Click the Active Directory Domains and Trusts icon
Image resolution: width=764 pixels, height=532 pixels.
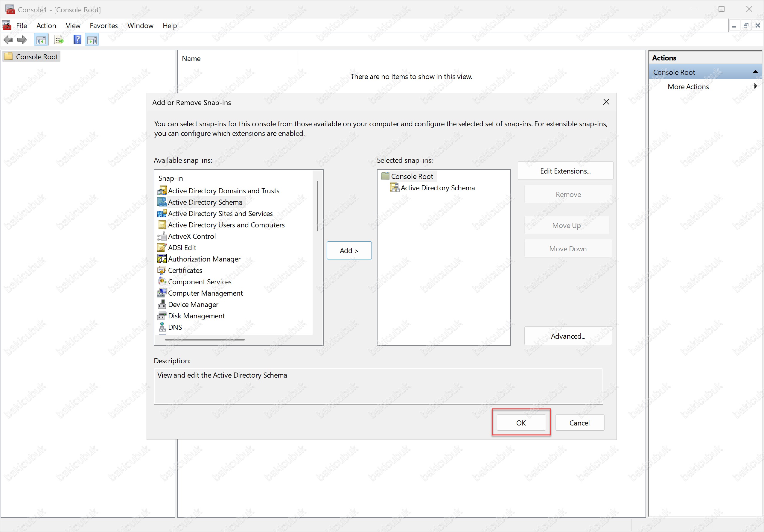point(162,191)
